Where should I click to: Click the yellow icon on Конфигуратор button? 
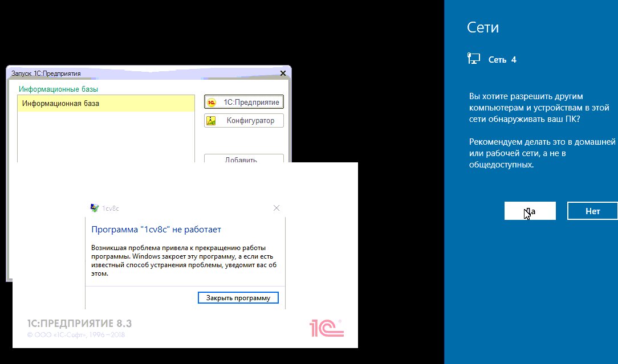212,121
